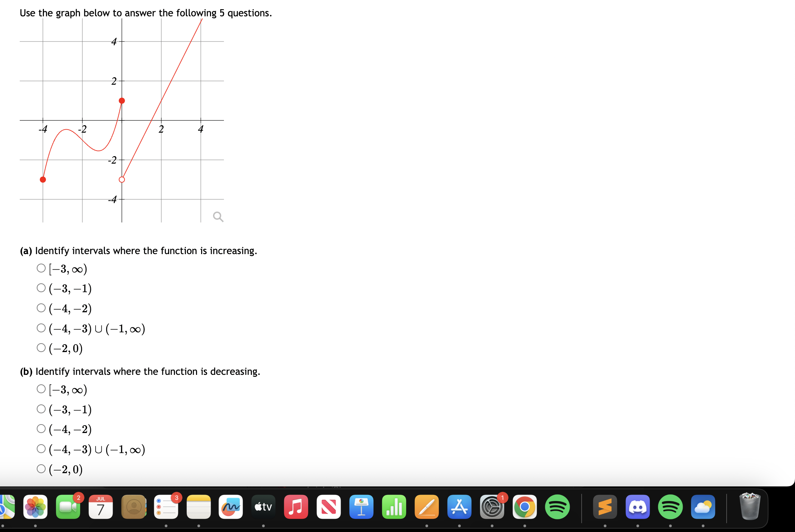Click the magnifier icon under the graph

pyautogui.click(x=218, y=217)
